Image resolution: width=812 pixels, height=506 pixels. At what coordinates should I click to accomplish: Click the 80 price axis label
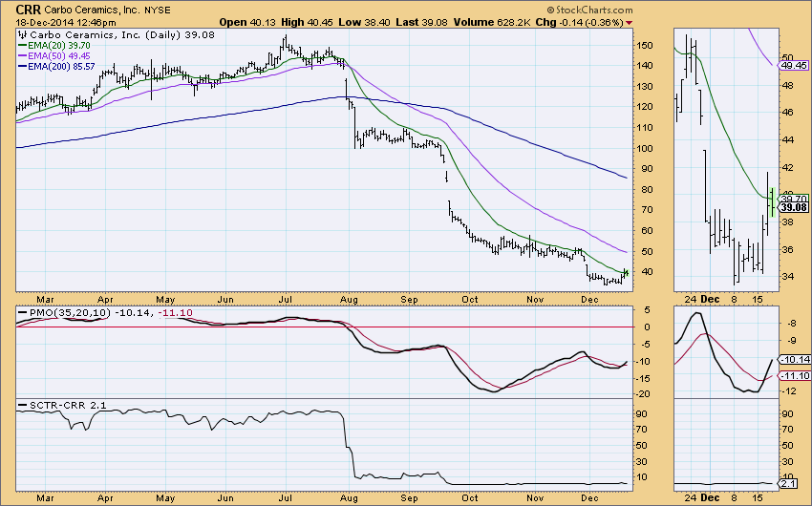[x=648, y=190]
